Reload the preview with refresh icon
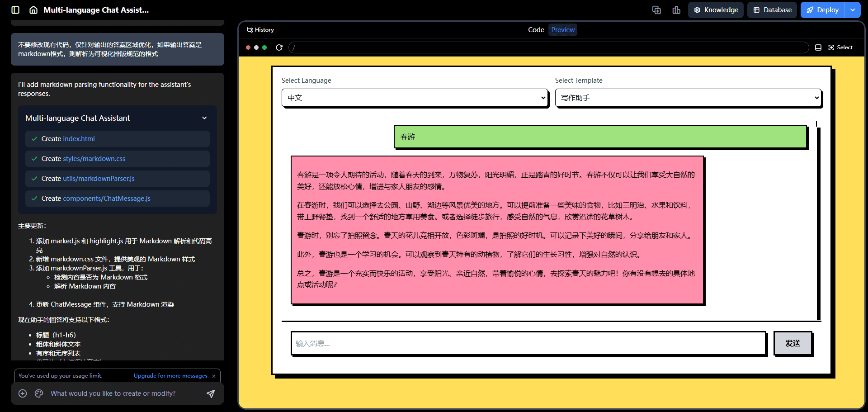Image resolution: width=868 pixels, height=412 pixels. click(279, 47)
